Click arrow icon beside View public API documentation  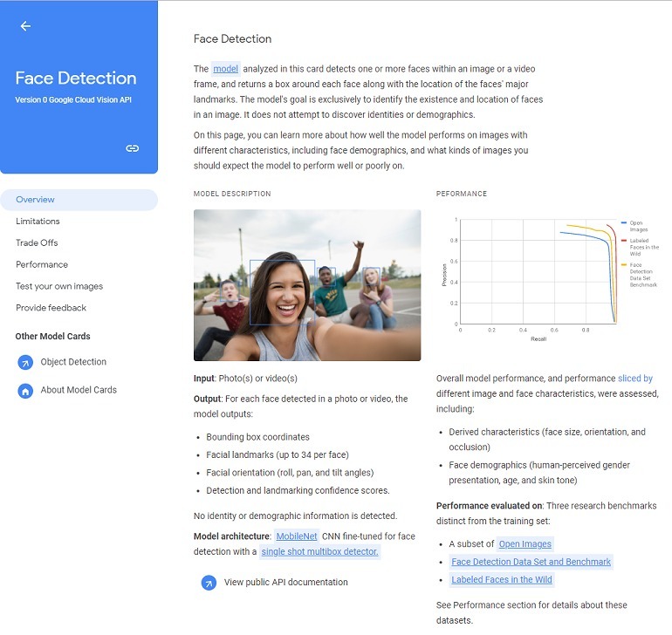point(209,583)
